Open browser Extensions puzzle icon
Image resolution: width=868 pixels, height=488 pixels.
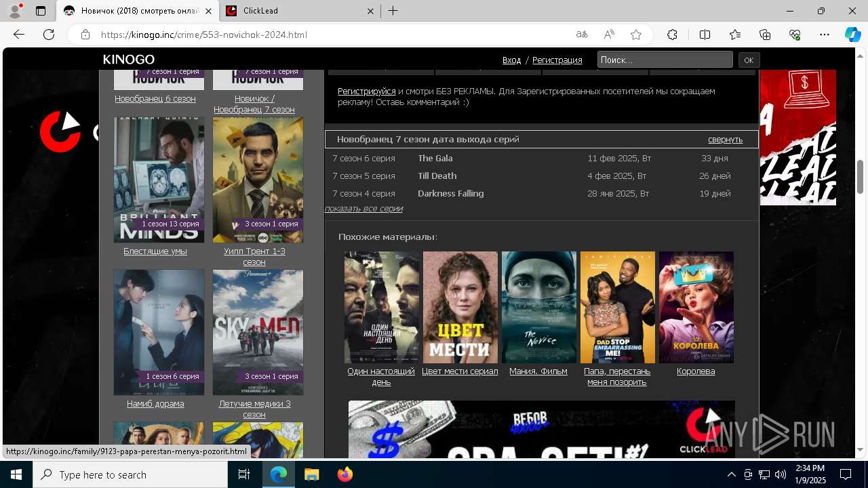672,35
